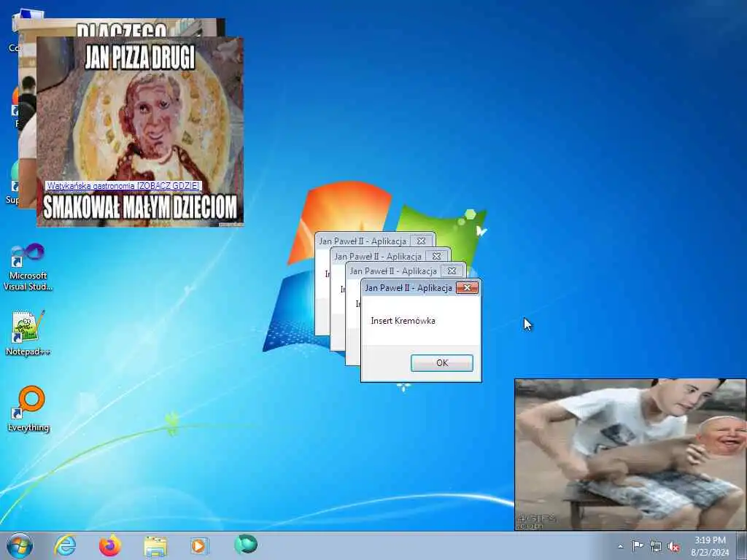
Task: Close the third Jan Paweł II dialog from the back
Action: tap(452, 271)
